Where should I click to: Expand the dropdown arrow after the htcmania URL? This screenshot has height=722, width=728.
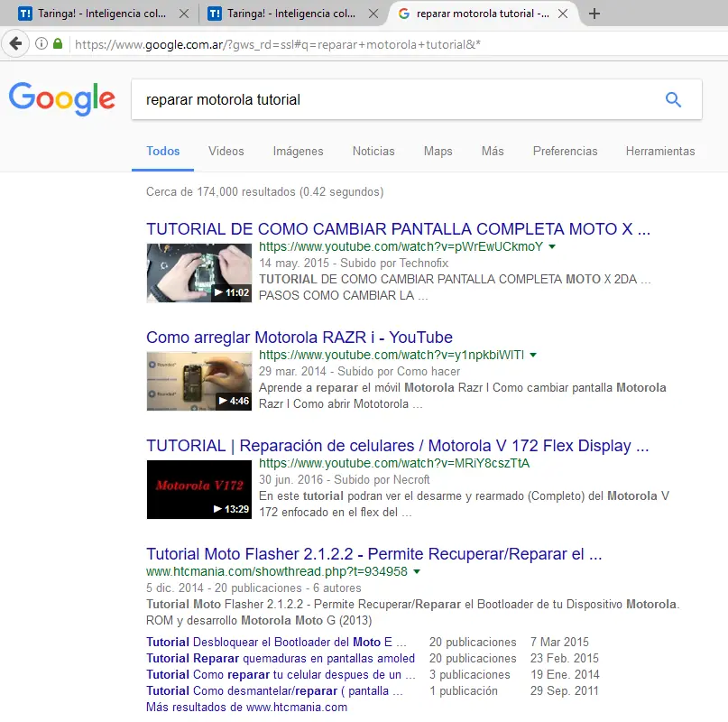(417, 571)
